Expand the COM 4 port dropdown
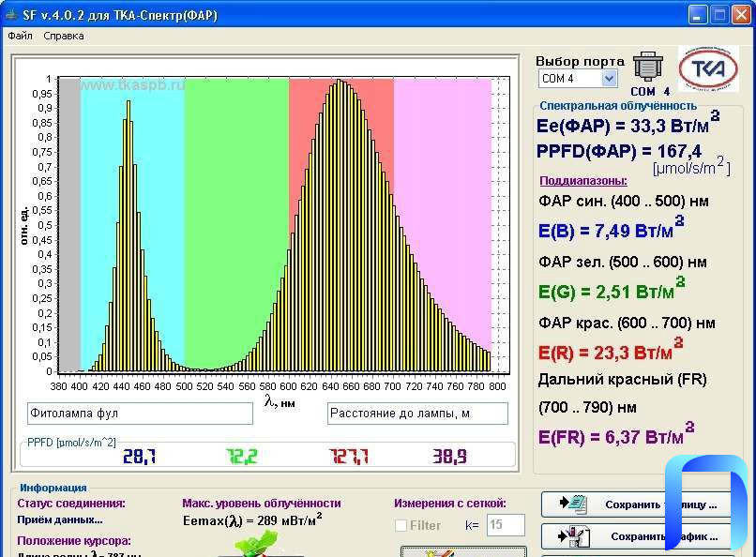 (609, 79)
